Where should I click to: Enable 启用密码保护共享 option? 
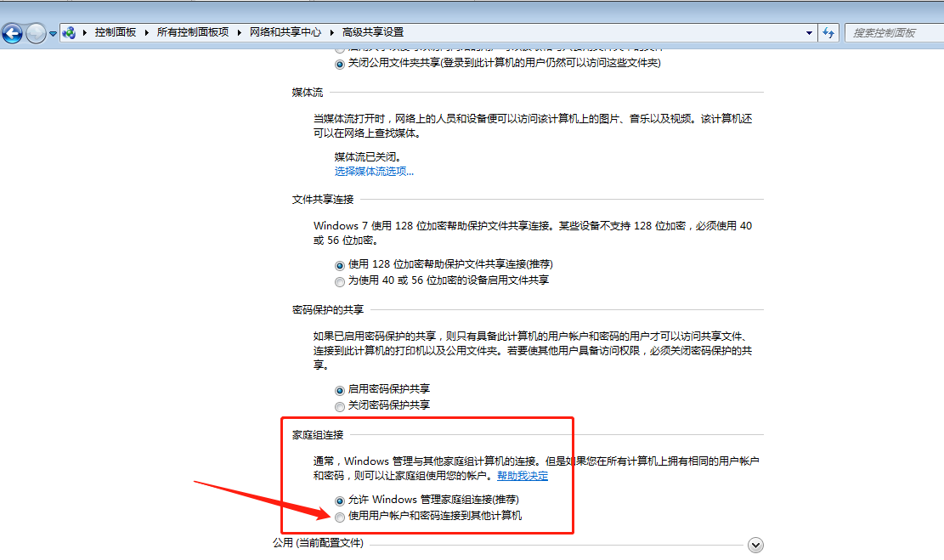[339, 389]
